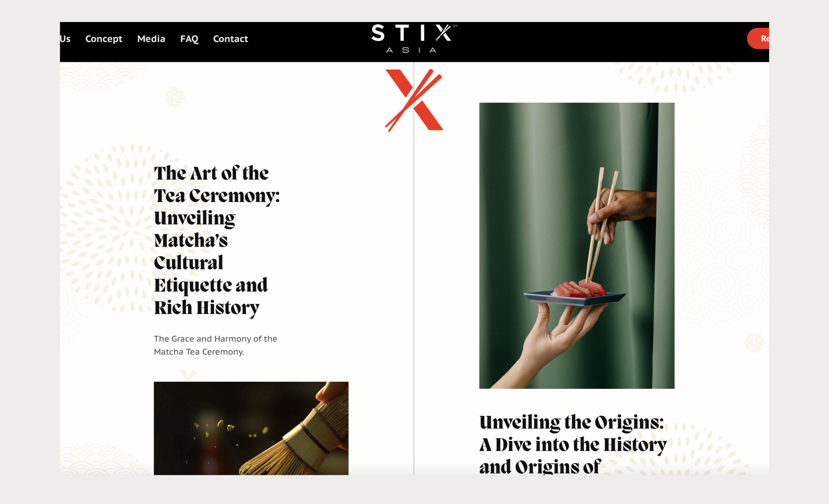Open Unveiling the Origins article headline

[x=573, y=444]
